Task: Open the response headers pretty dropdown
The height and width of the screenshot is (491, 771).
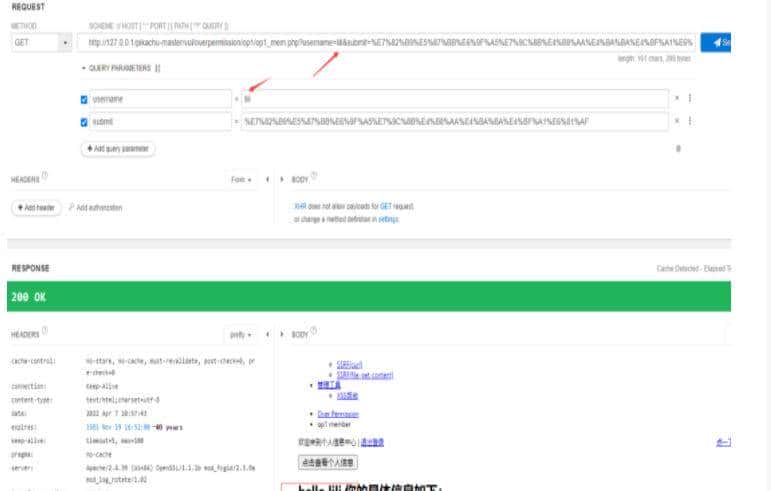Action: pos(240,335)
